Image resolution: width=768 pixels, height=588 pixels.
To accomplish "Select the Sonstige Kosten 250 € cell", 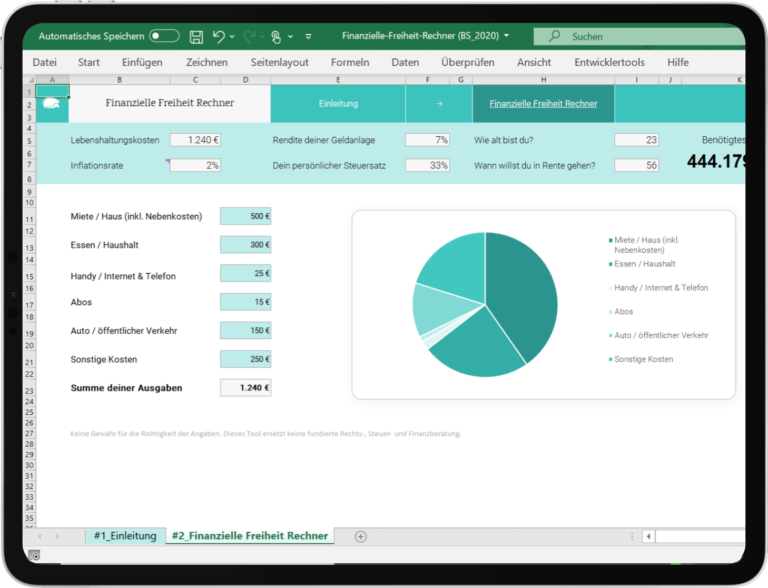I will (245, 359).
